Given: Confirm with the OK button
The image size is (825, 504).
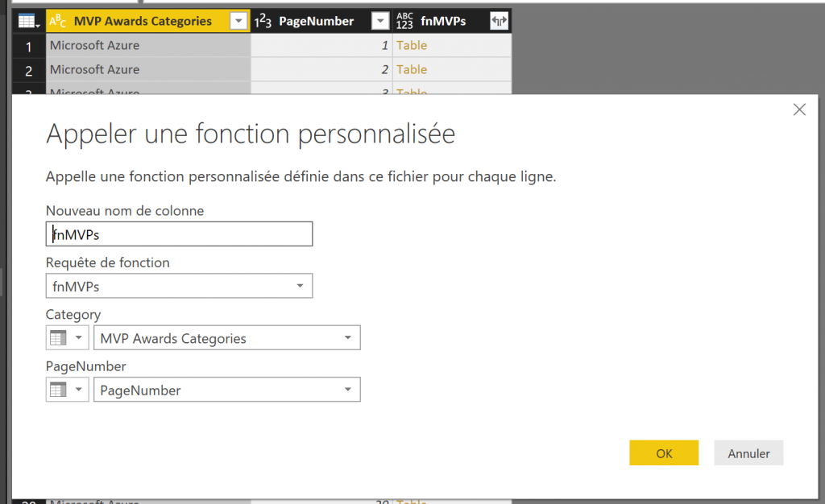Looking at the screenshot, I should [664, 452].
